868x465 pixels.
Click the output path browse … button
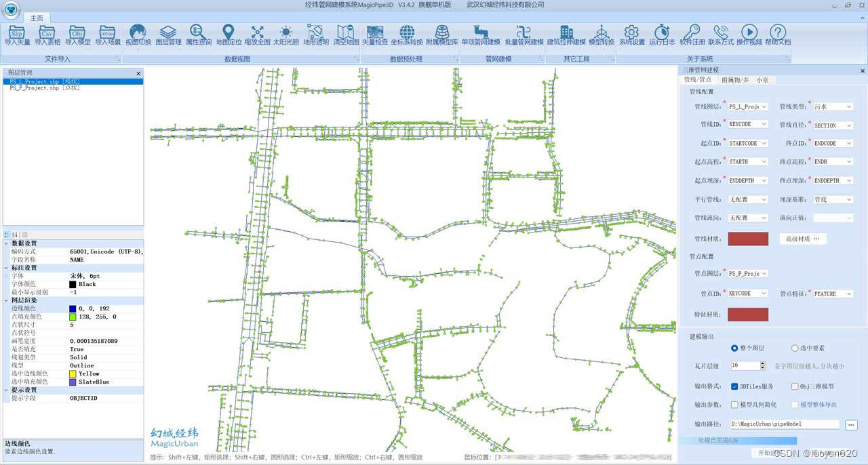(852, 425)
